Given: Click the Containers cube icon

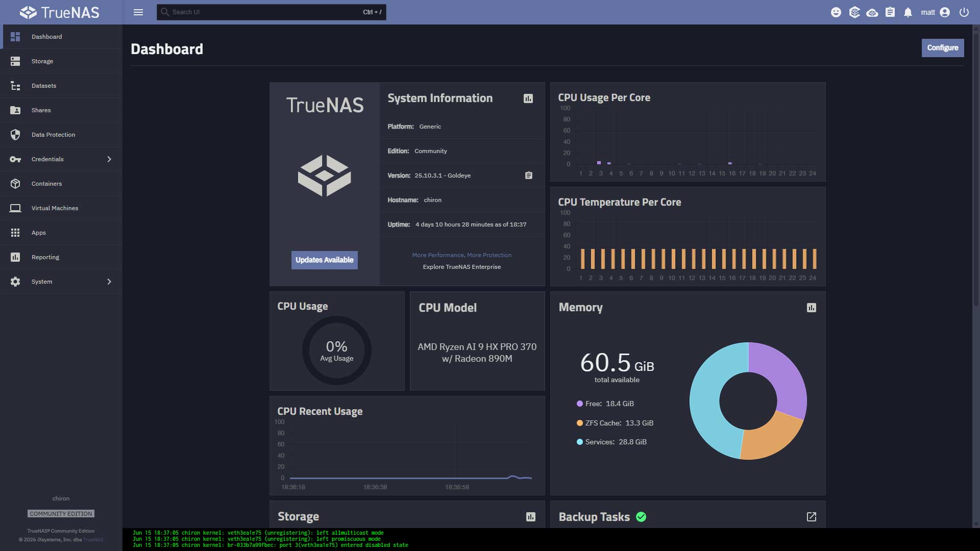Looking at the screenshot, I should coord(15,184).
